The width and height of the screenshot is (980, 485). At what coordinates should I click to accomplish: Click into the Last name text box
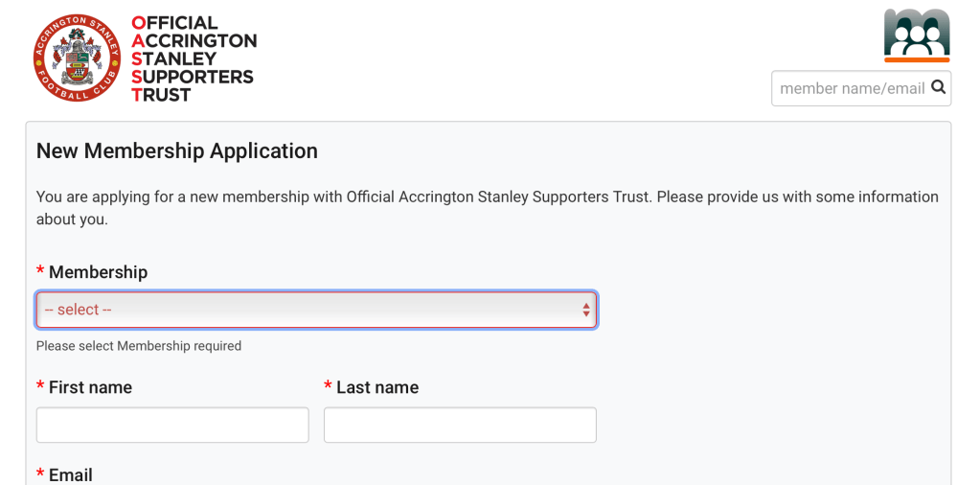460,425
